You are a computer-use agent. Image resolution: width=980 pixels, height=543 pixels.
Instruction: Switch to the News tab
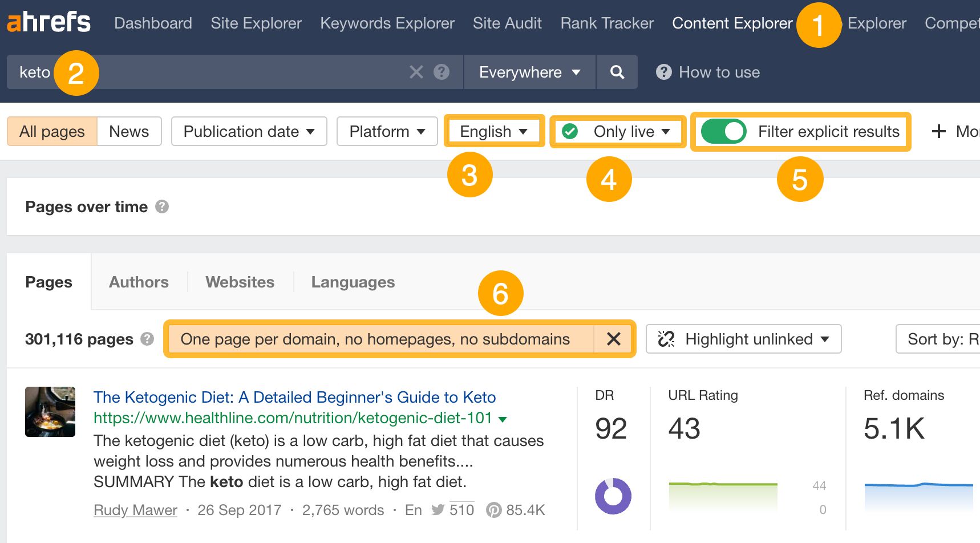[x=129, y=131]
